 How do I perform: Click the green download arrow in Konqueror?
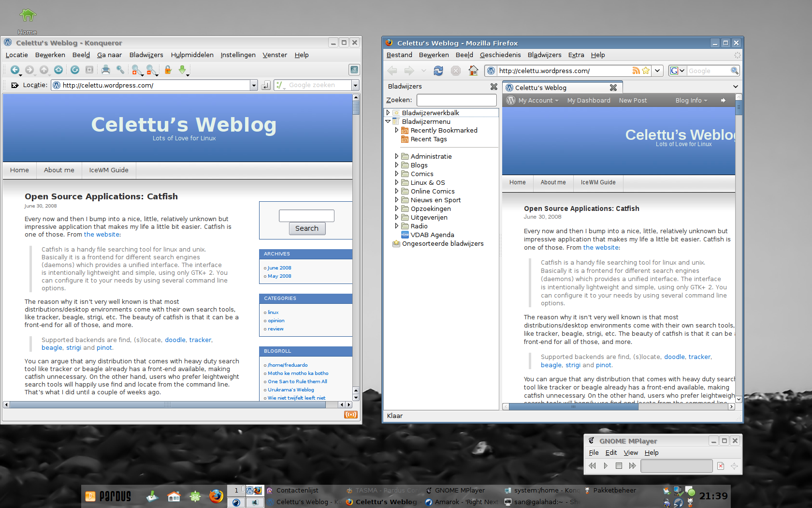182,70
